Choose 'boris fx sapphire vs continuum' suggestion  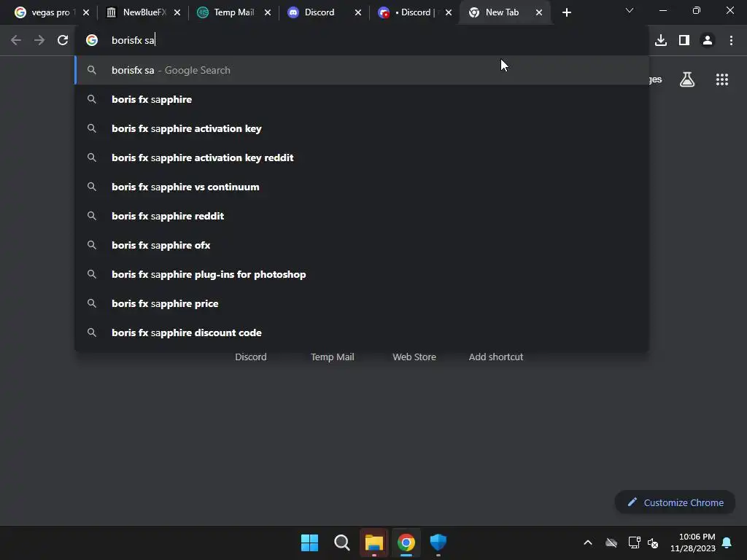click(x=362, y=187)
